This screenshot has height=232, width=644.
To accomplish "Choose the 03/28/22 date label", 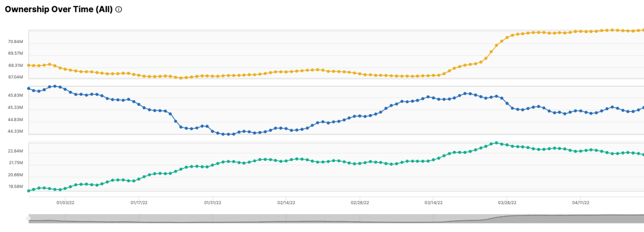I will (x=507, y=203).
